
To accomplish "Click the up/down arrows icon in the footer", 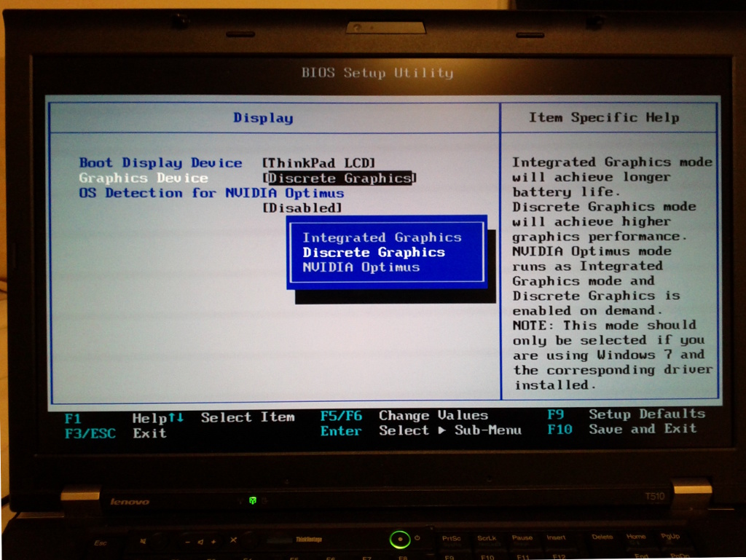I will pyautogui.click(x=176, y=417).
